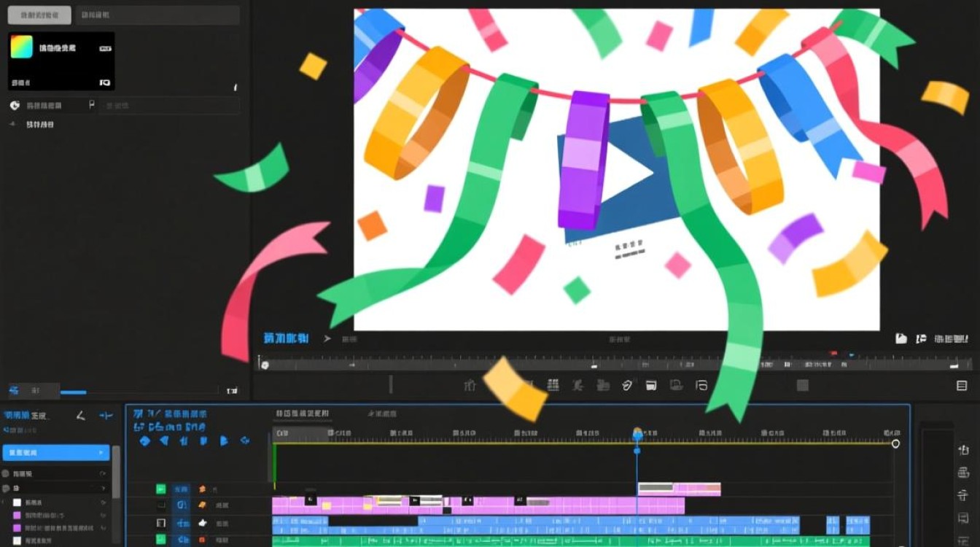Click the last bracket-list icon in the center toolbar
Screen dimensions: 980x547
pos(701,385)
